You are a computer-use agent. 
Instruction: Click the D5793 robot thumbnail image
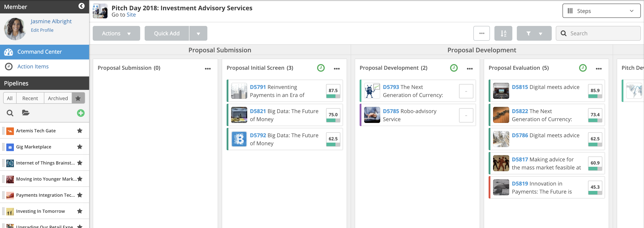click(x=372, y=91)
